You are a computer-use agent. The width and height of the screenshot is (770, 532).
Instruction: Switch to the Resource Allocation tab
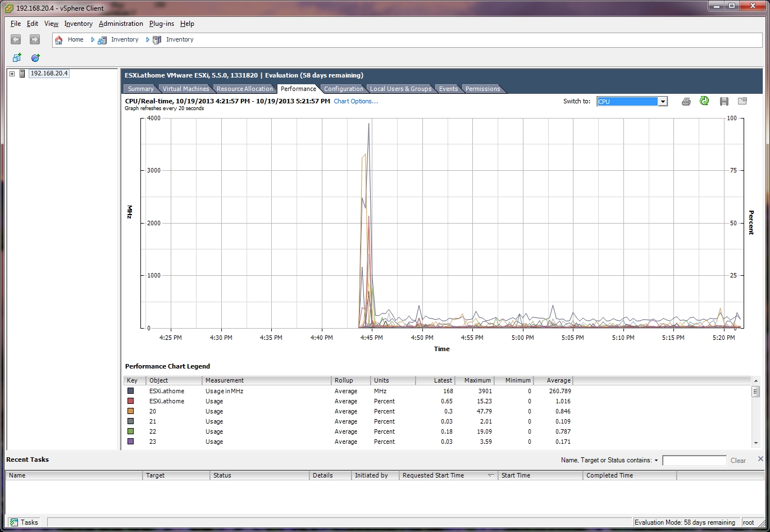coord(244,89)
